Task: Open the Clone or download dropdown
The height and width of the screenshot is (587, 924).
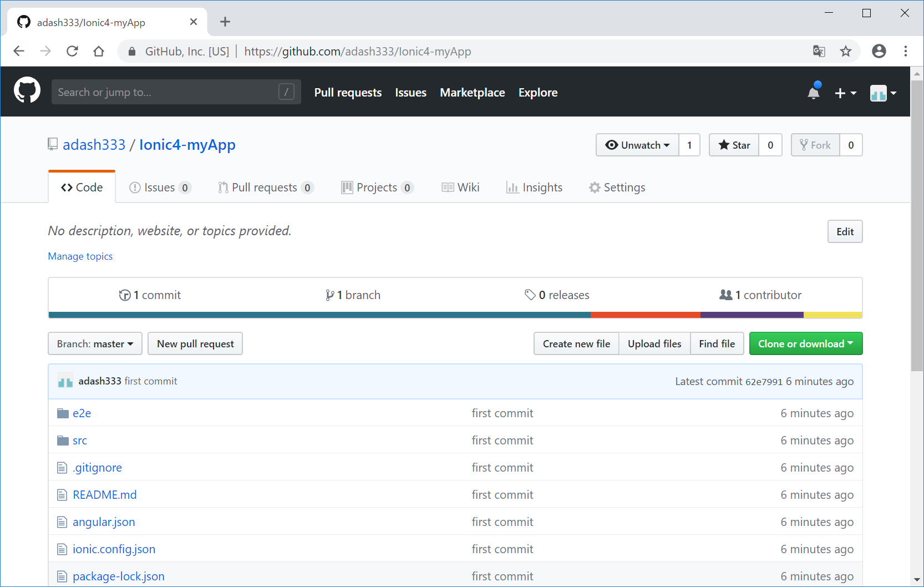Action: tap(805, 344)
